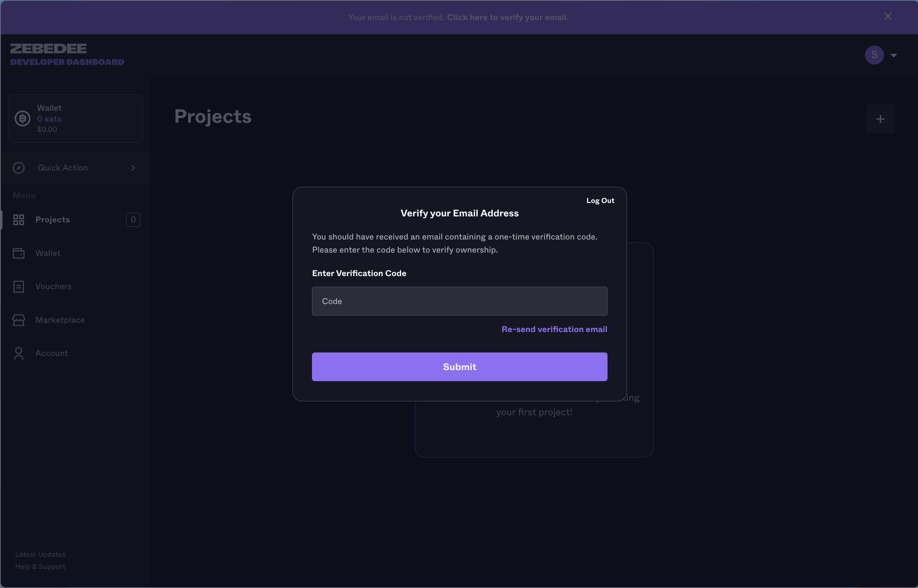Select Help & Support menu item
This screenshot has width=918, height=588.
point(40,567)
